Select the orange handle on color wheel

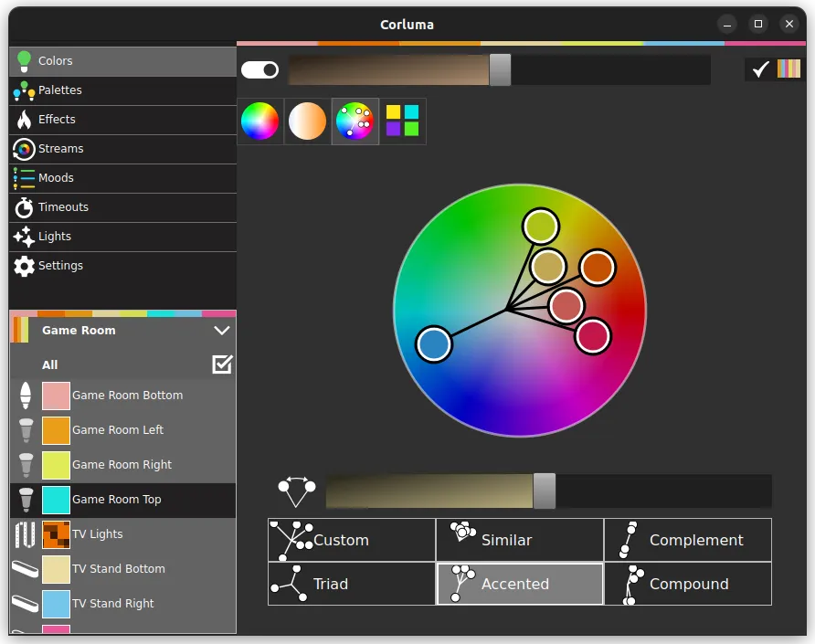click(598, 268)
